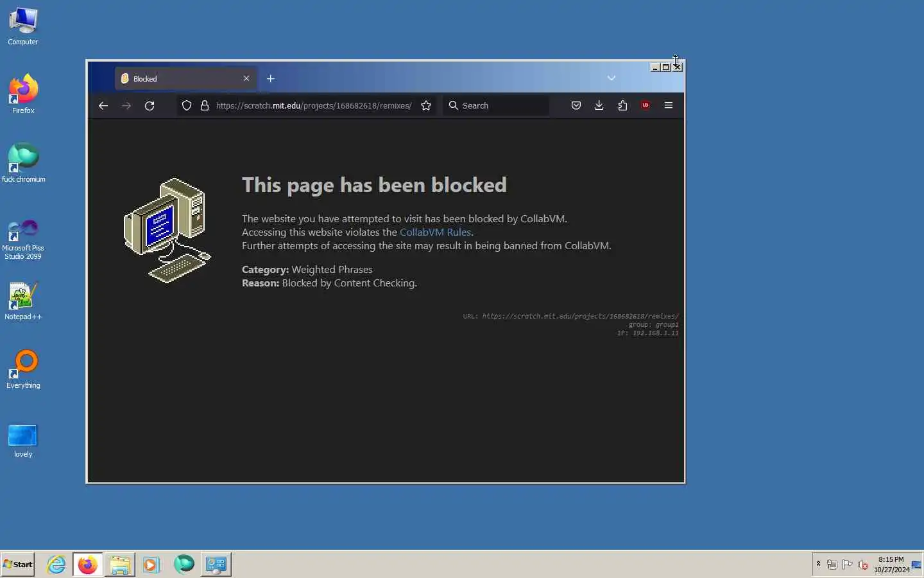Click the Firefox taskbar button
This screenshot has width=924, height=578.
coord(88,565)
